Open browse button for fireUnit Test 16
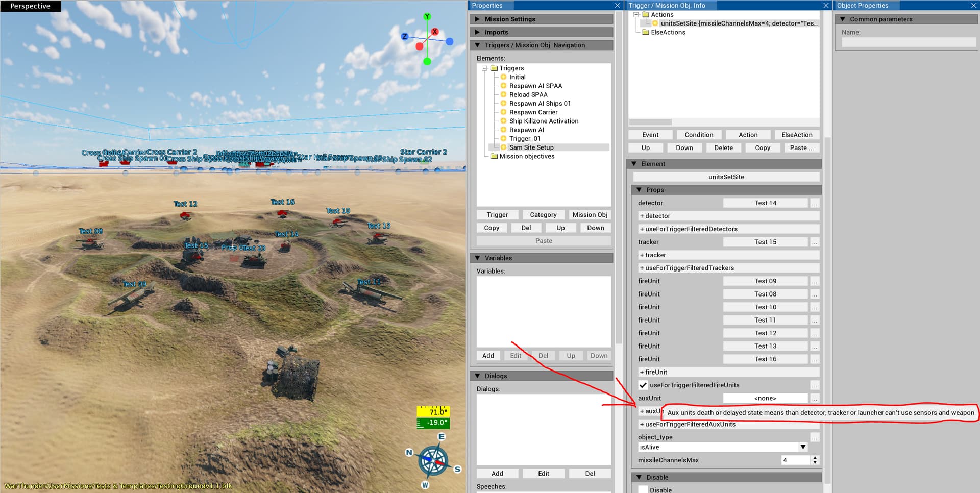This screenshot has width=980, height=493. pyautogui.click(x=815, y=359)
